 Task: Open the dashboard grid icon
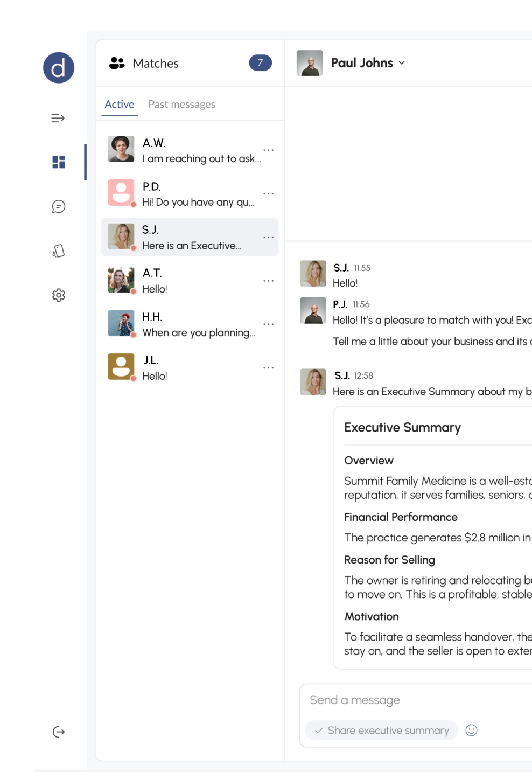point(58,162)
